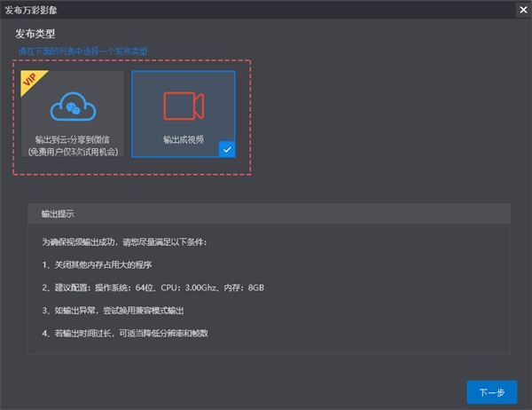Close the 发布万彩影像 dialog
The width and height of the screenshot is (532, 410).
coord(522,10)
